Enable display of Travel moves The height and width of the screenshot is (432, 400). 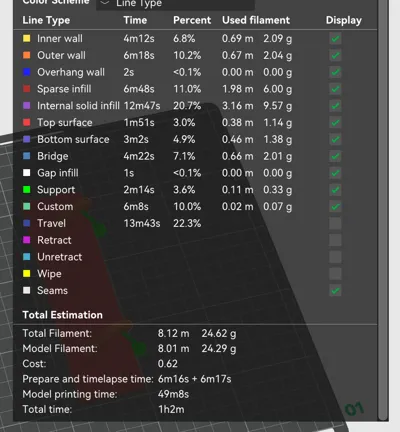coord(335,223)
